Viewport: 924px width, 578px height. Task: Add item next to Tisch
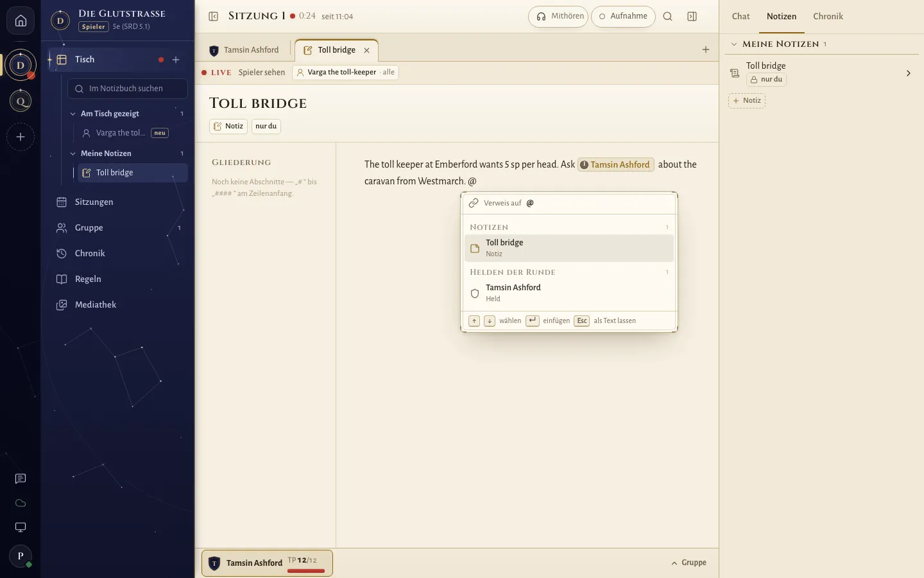tap(176, 60)
